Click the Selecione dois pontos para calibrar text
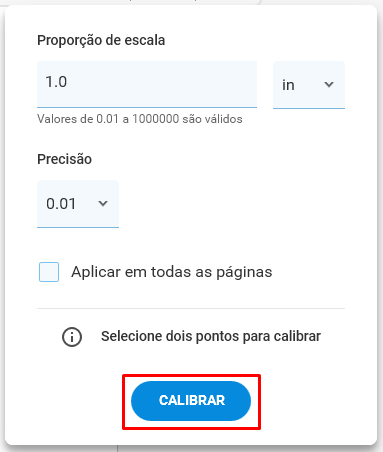 211,336
